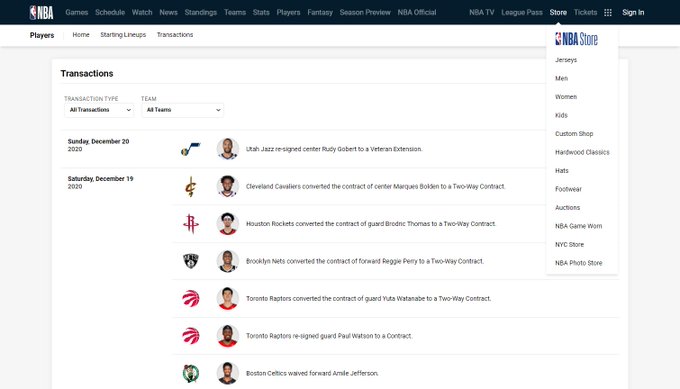
Task: Open League Pass
Action: tap(522, 13)
